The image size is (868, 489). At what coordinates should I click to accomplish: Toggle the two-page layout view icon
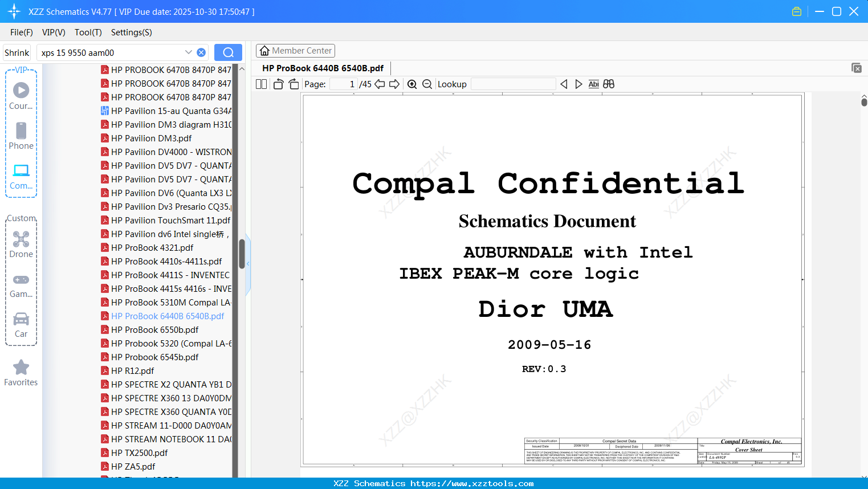tap(261, 84)
